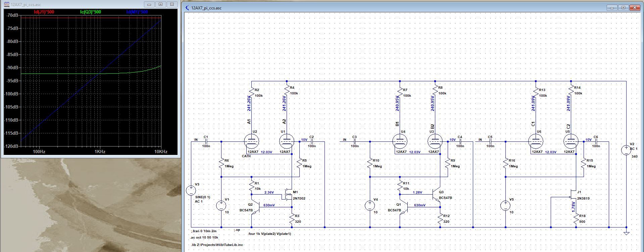Pick the U6 12AX7 triode symbol
The width and height of the screenshot is (644, 252).
coord(536,141)
